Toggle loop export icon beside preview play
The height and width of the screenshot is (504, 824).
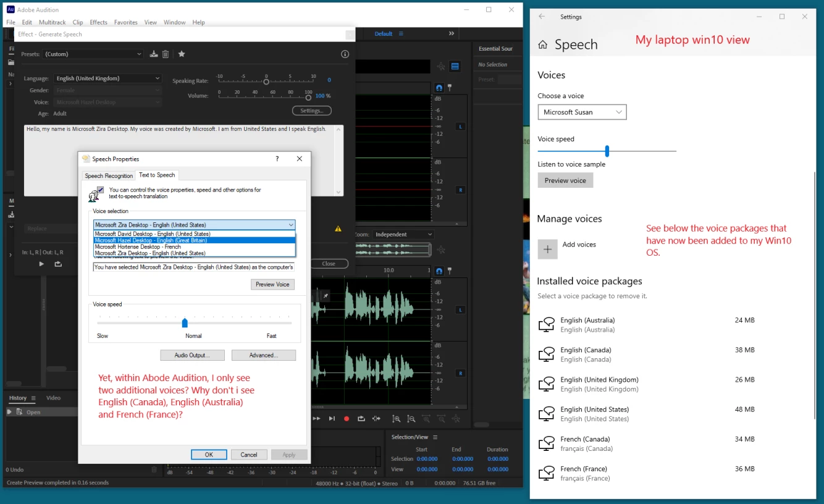[x=58, y=264]
